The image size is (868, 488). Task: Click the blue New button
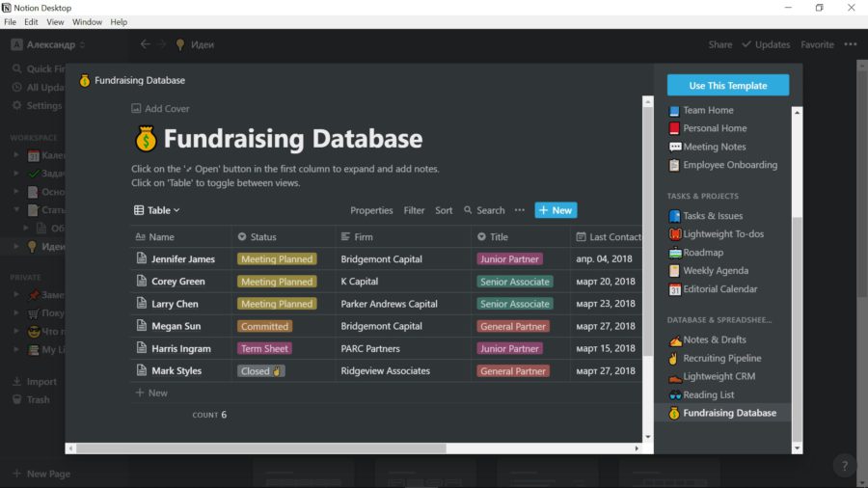click(x=556, y=210)
